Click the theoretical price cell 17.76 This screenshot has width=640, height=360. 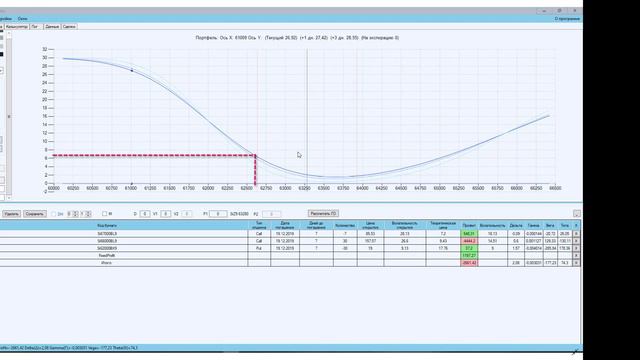[443, 248]
